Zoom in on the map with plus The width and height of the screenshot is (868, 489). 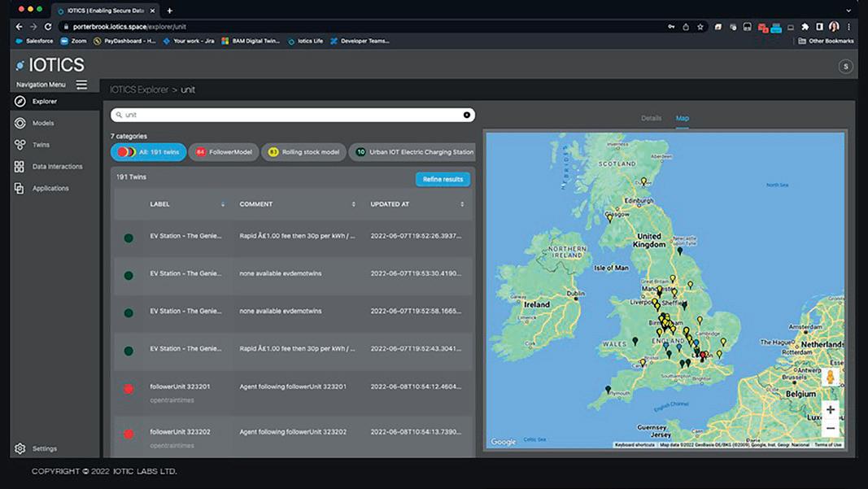tap(830, 409)
